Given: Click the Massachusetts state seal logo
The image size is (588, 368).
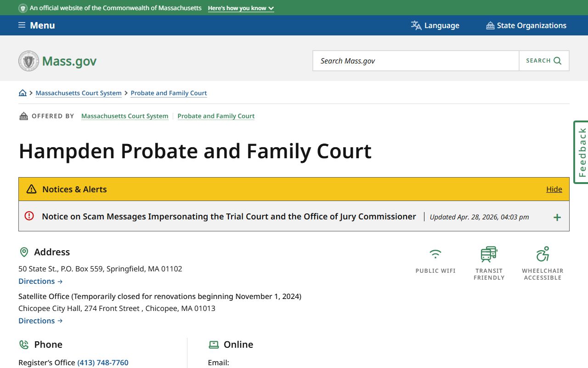Looking at the screenshot, I should (x=28, y=61).
